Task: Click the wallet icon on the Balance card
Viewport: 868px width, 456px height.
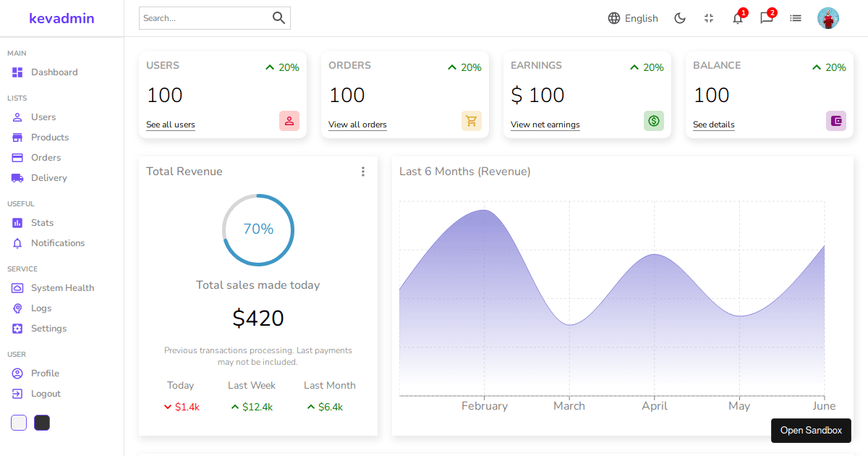Action: [x=836, y=121]
